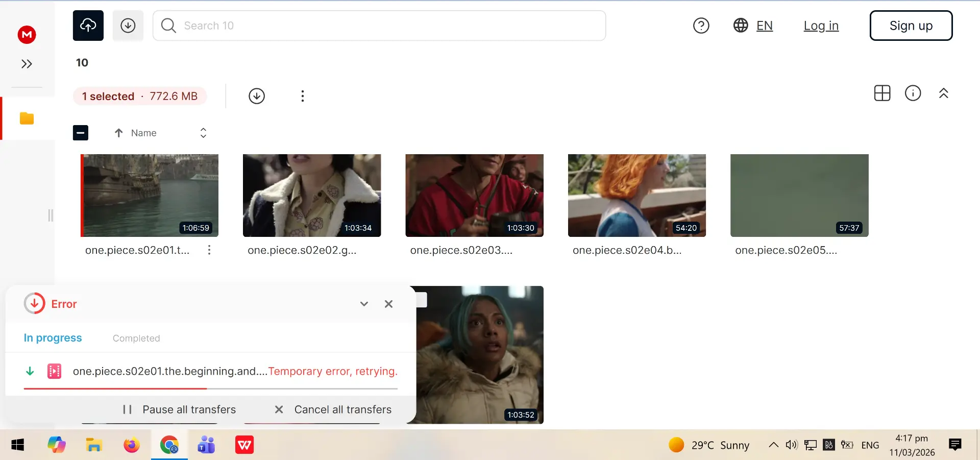This screenshot has width=980, height=460.
Task: Show hidden system tray icons
Action: (x=773, y=445)
